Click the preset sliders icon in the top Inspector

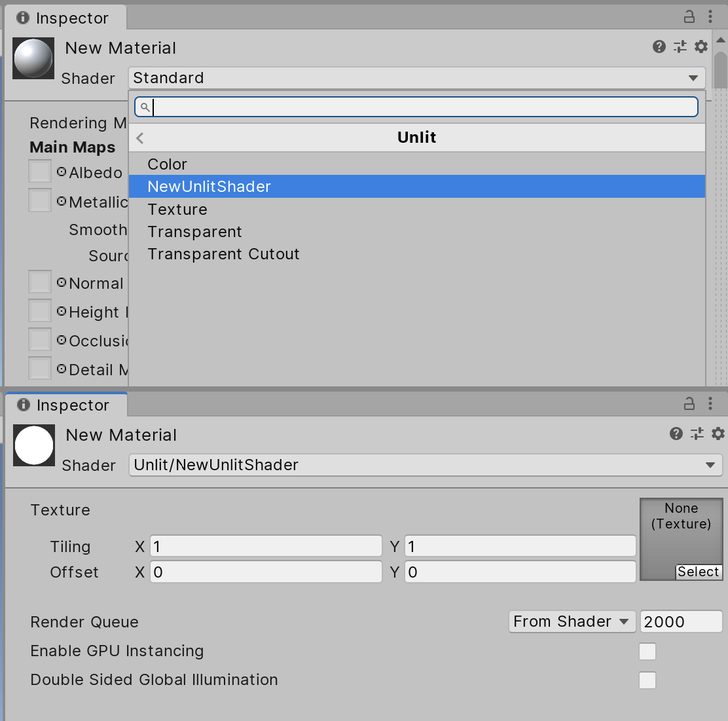[x=680, y=46]
